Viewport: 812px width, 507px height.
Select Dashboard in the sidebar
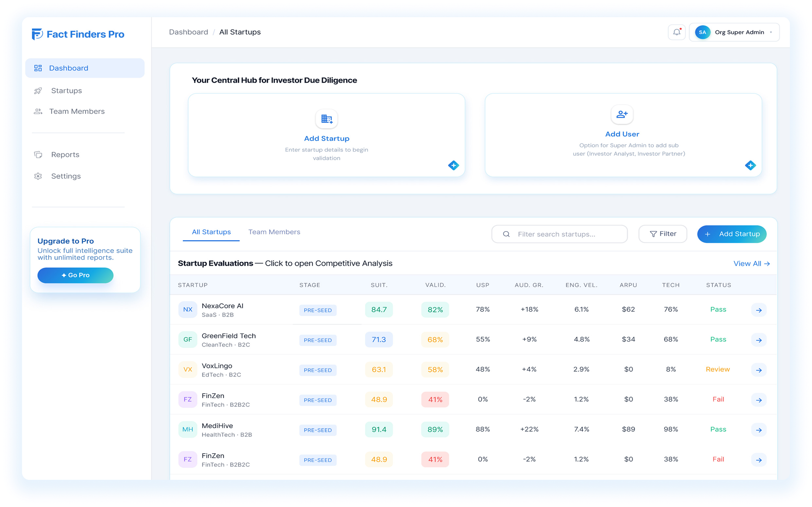85,68
